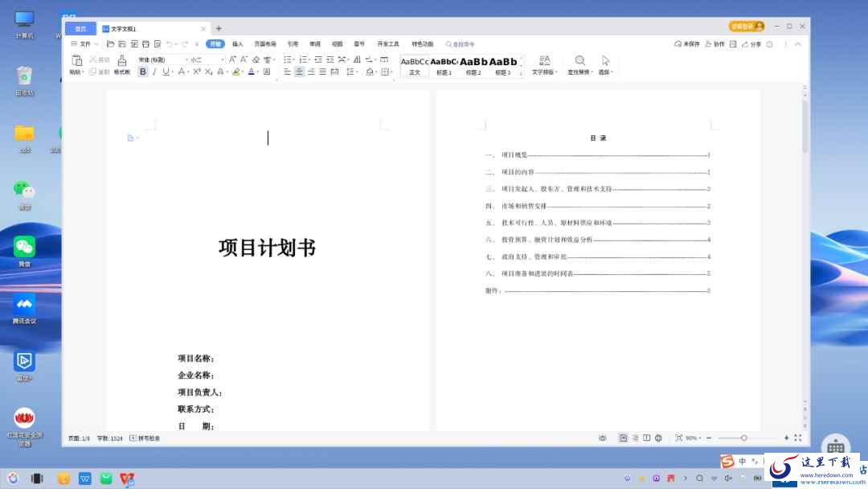
Task: Click the decrease indent icon
Action: (318, 60)
